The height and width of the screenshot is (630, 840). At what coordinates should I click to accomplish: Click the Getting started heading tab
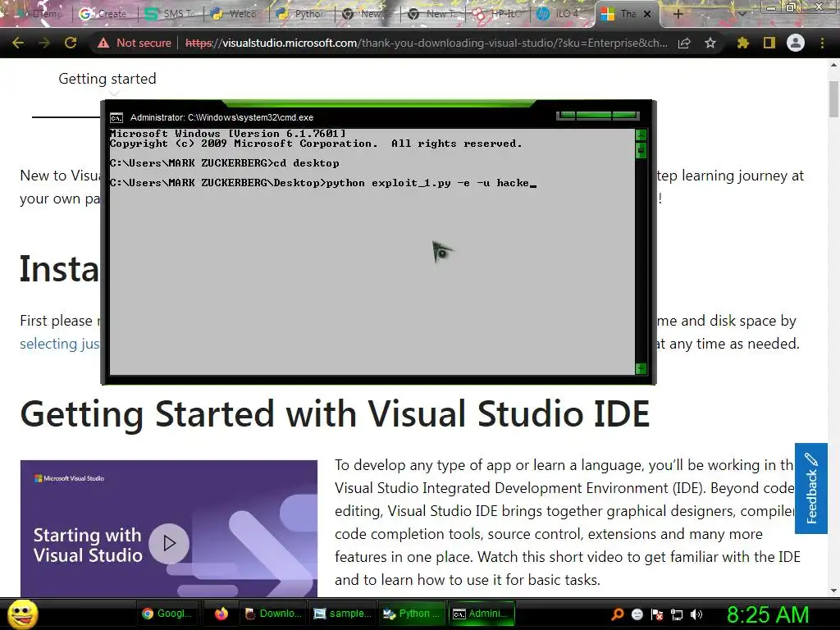tap(107, 79)
